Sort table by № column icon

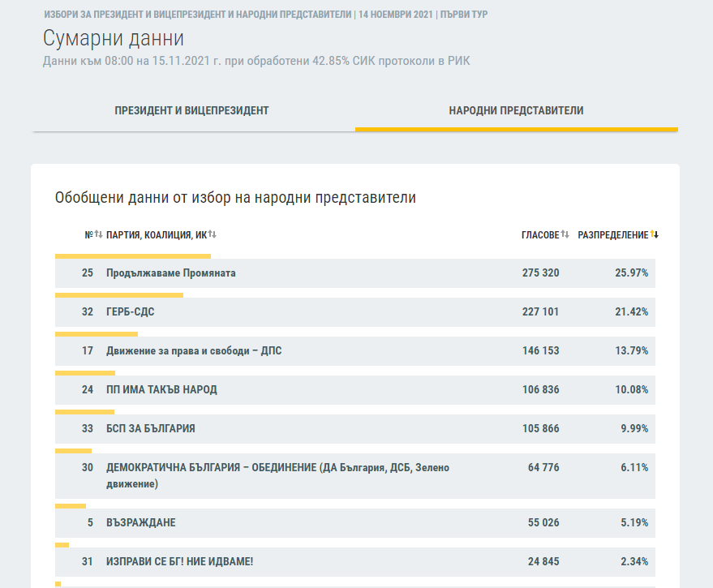[x=98, y=235]
